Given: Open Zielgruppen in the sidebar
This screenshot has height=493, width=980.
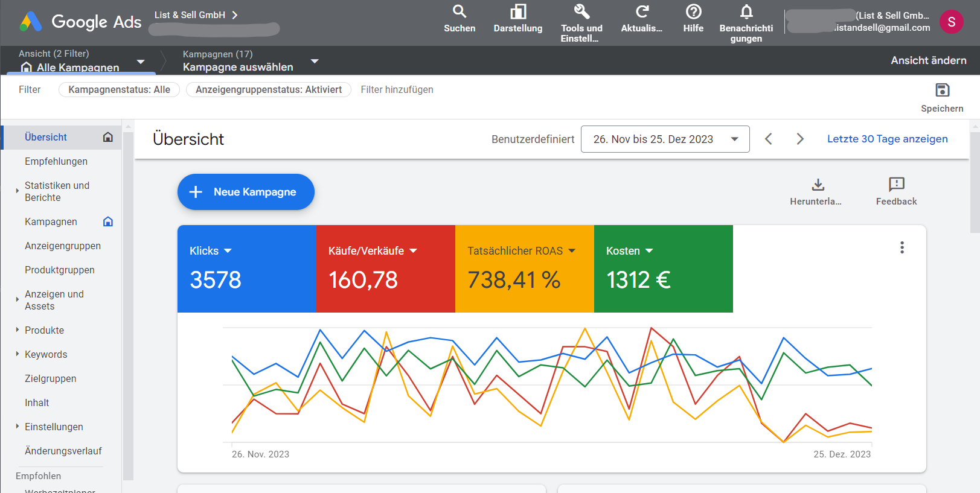Looking at the screenshot, I should click(51, 378).
